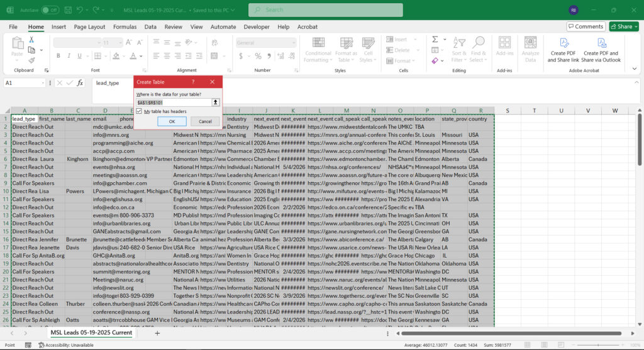Open Cell Styles gallery
644x350 pixels.
[368, 50]
